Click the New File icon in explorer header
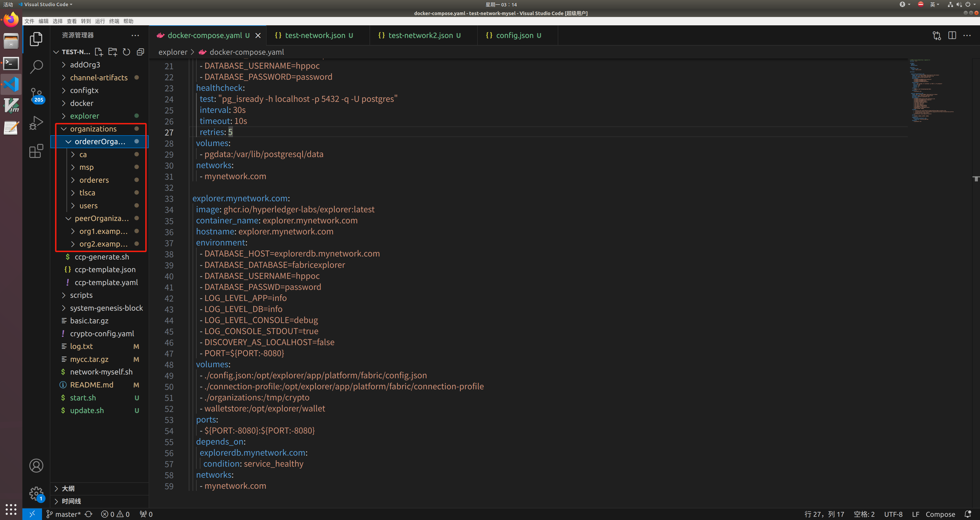Viewport: 980px width, 520px height. tap(99, 52)
